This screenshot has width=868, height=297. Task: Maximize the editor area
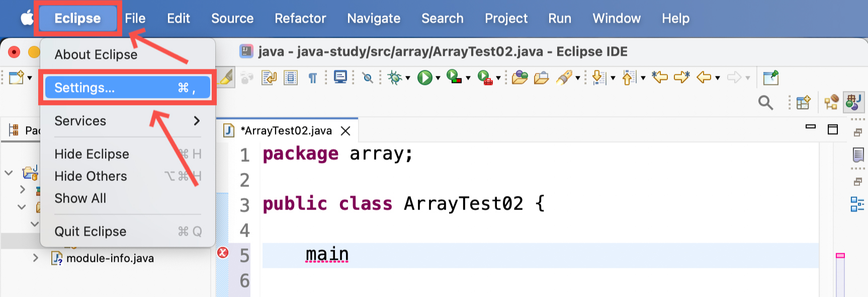click(833, 130)
